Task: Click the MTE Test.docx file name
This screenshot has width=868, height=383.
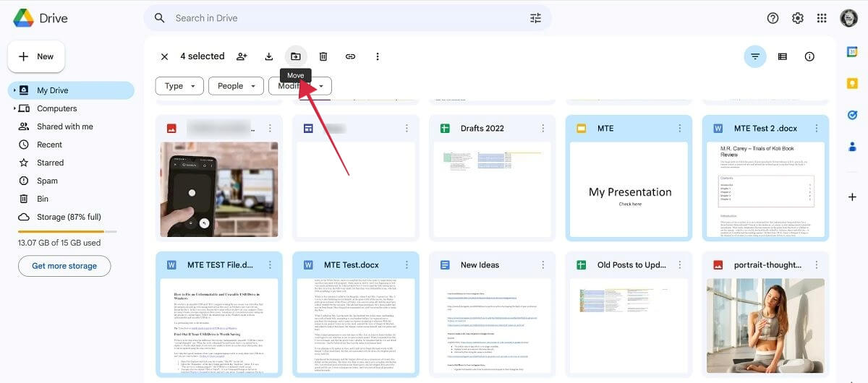Action: [x=352, y=264]
